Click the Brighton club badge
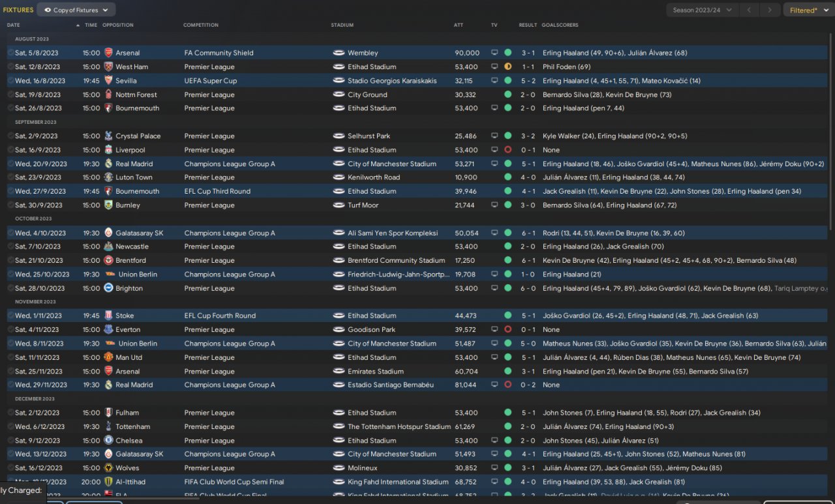 (x=108, y=288)
